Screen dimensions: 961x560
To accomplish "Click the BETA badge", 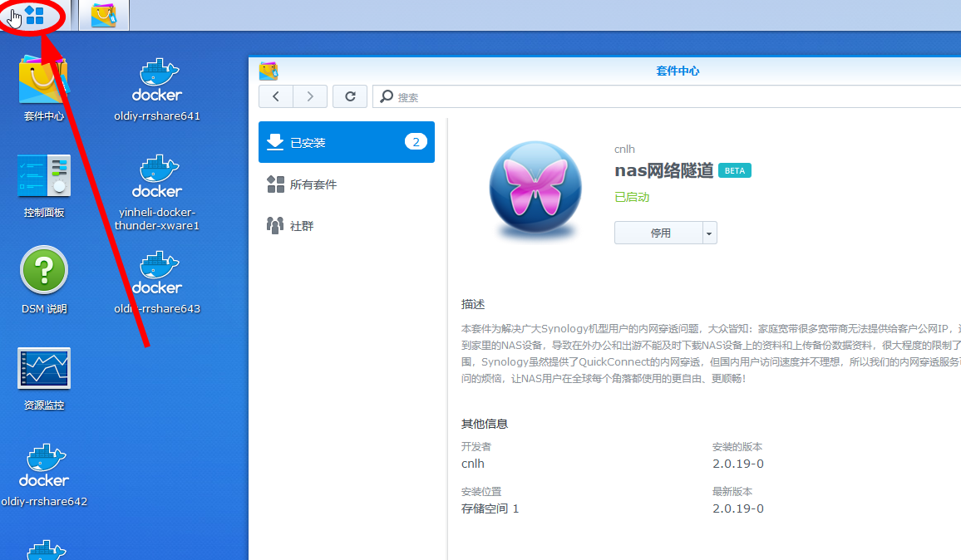I will pos(735,171).
